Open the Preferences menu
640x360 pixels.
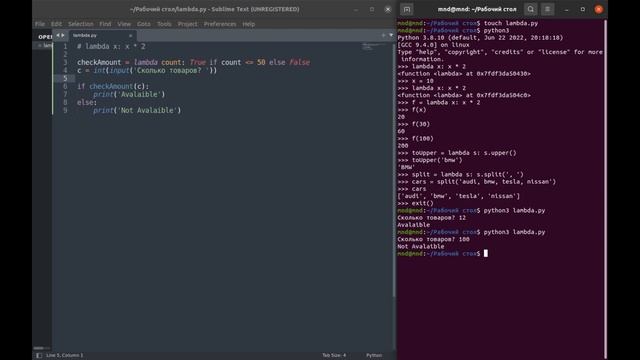pyautogui.click(x=220, y=24)
